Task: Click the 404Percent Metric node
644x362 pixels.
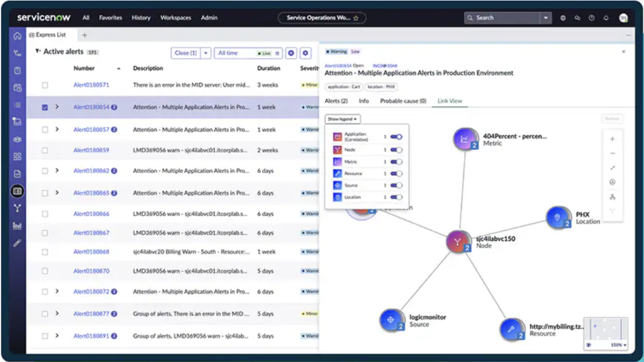Action: [465, 139]
